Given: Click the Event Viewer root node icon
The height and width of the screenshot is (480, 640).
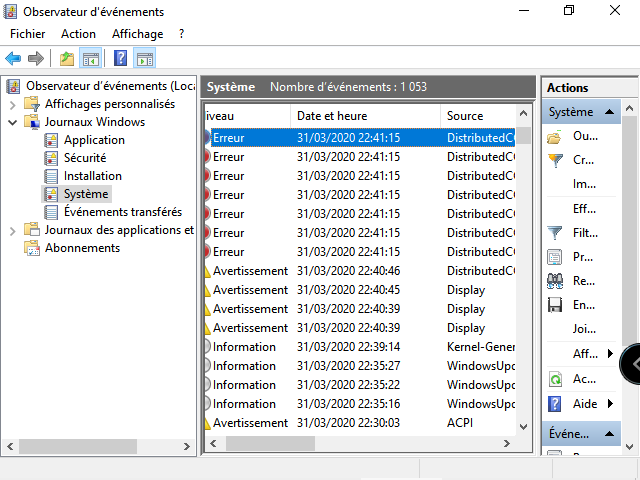Looking at the screenshot, I should click(x=13, y=86).
